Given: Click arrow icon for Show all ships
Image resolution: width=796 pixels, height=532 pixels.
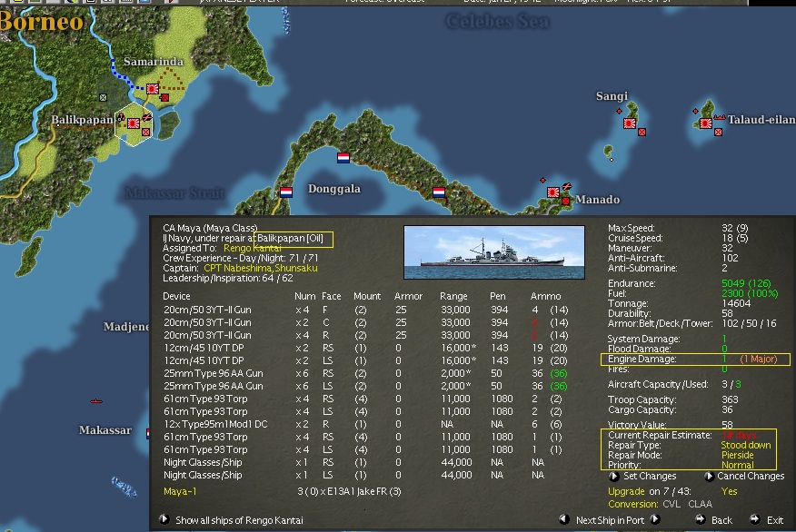Looking at the screenshot, I should click(164, 519).
